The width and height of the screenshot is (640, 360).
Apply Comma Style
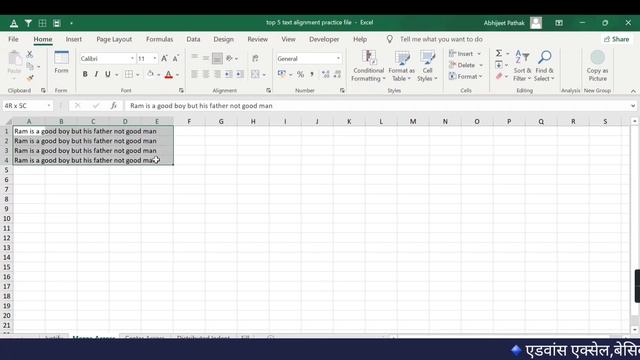(x=312, y=74)
